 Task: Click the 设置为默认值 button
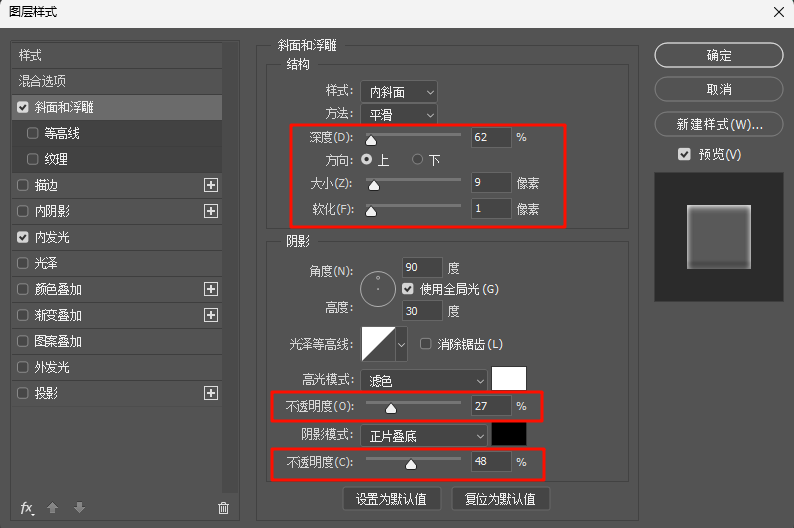tap(391, 499)
